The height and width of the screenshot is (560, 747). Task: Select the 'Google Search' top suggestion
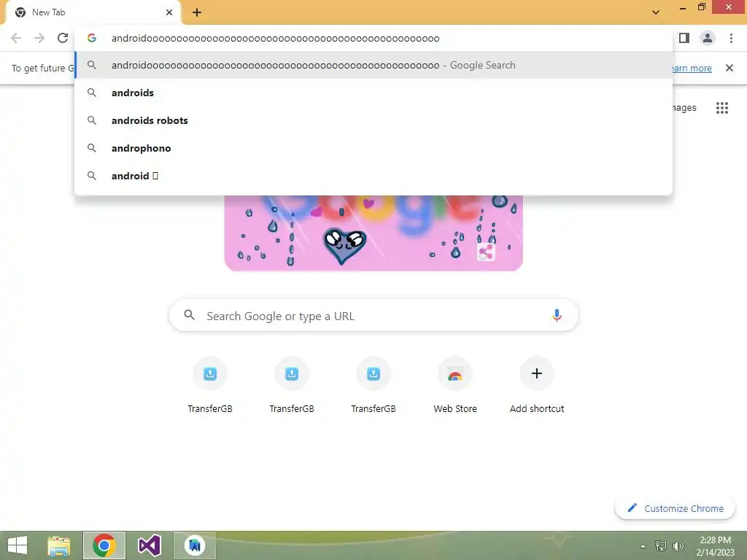[x=373, y=65]
